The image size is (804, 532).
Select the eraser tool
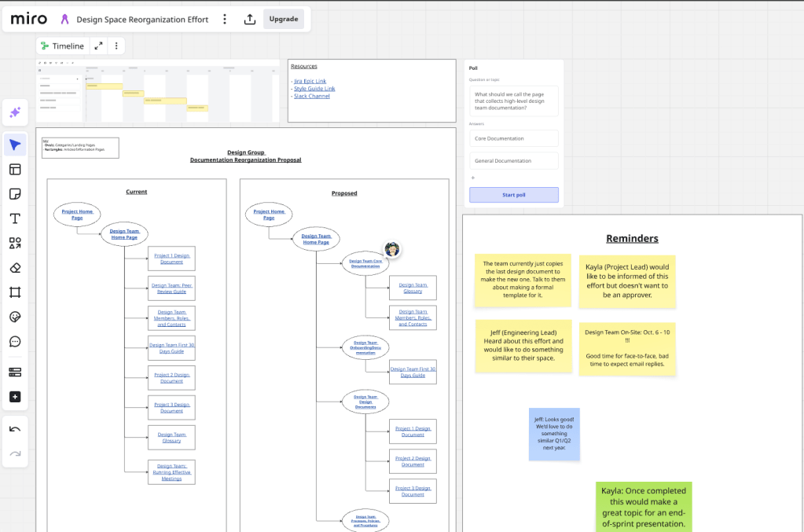pyautogui.click(x=15, y=267)
